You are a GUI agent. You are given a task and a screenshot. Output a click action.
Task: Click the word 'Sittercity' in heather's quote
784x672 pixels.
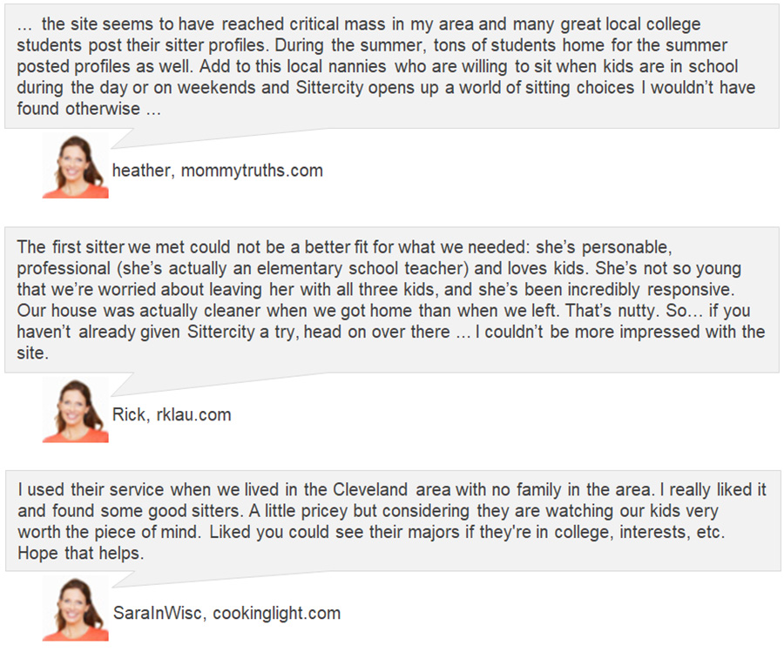[x=329, y=87]
